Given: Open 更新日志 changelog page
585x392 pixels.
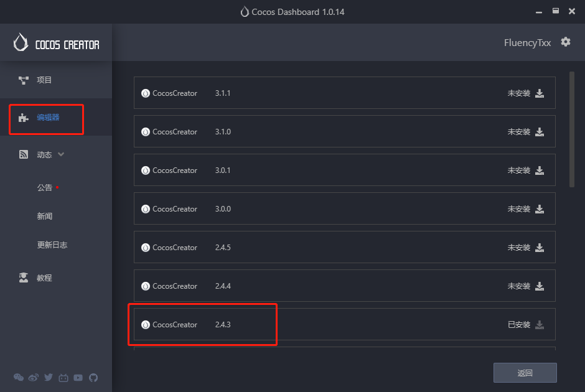Looking at the screenshot, I should tap(52, 245).
